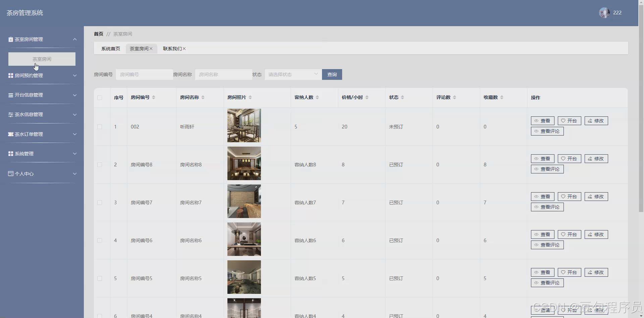The image size is (644, 318).
Task: Click 查看评论 for 房间名称6
Action: pyautogui.click(x=547, y=245)
